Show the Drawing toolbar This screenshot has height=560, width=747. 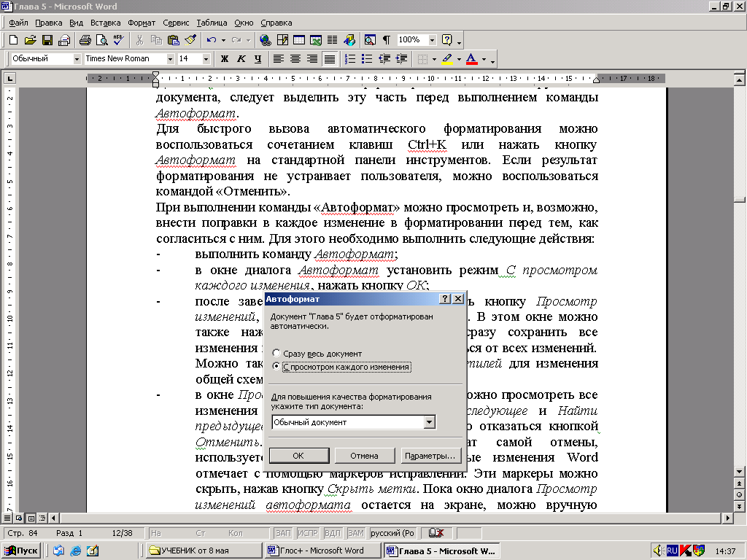coord(349,40)
